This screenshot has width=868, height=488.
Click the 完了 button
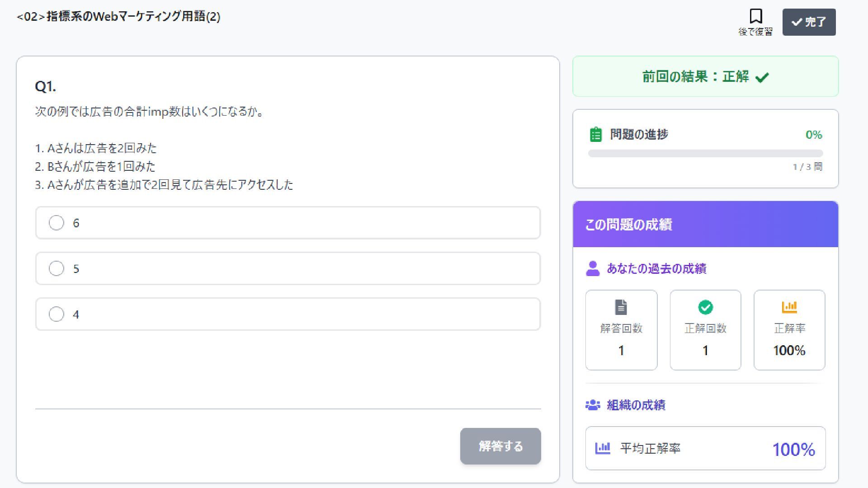809,22
